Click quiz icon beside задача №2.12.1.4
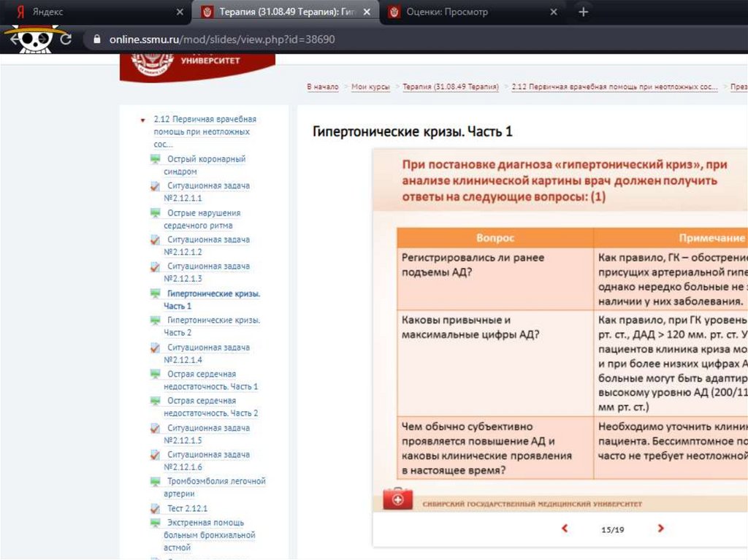 (155, 348)
